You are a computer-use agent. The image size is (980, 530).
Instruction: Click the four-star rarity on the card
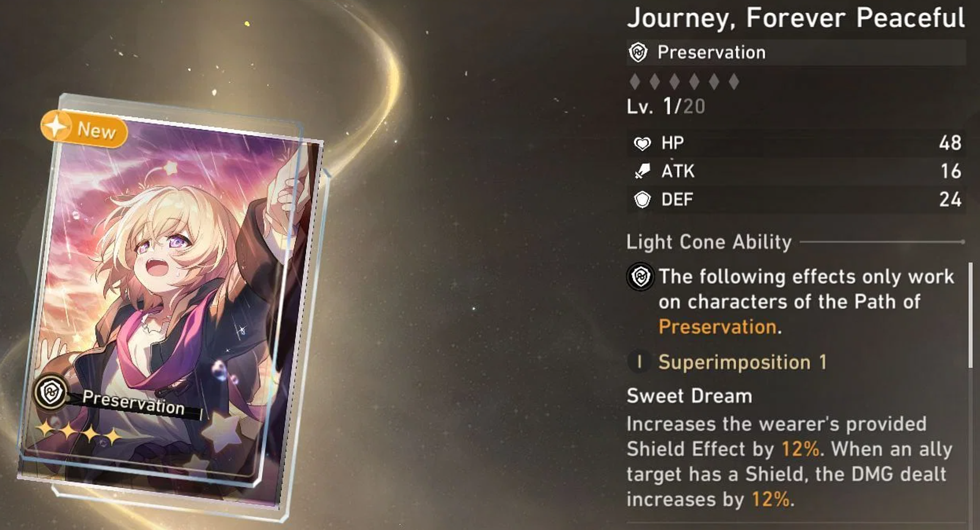pyautogui.click(x=79, y=432)
